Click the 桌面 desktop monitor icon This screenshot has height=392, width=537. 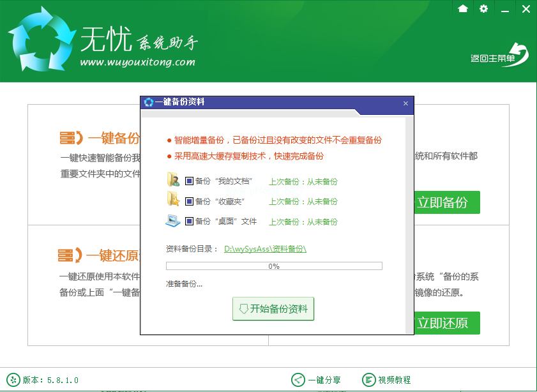click(x=172, y=221)
